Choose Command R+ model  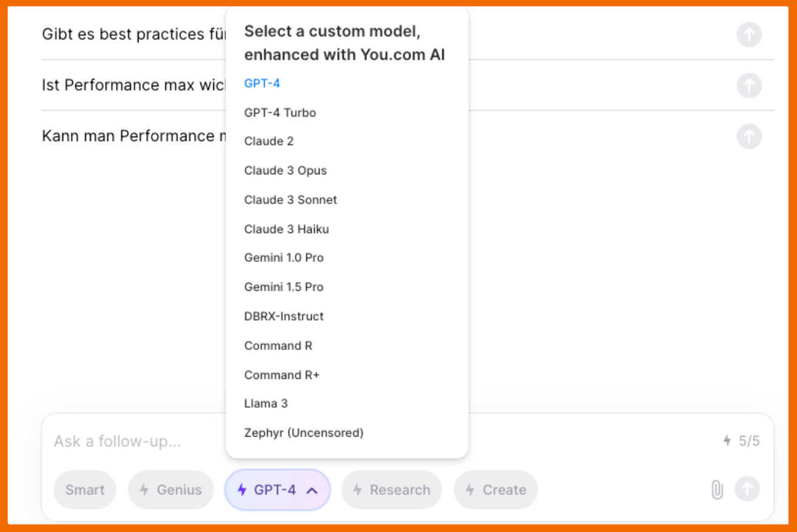(x=282, y=375)
